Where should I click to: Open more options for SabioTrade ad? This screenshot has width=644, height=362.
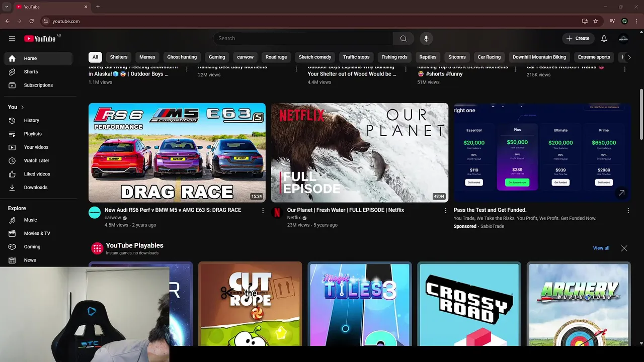[628, 211]
